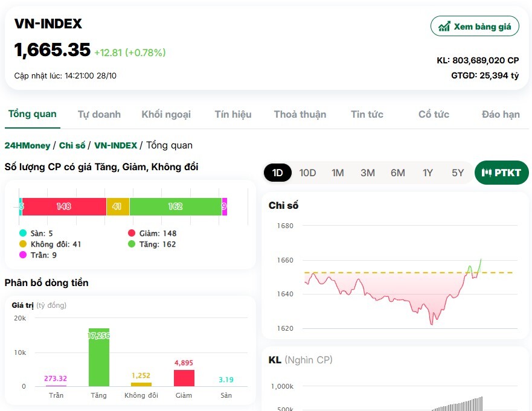532x411 pixels.
Task: Click the Cập nhật lúc timestamp text
Action: tap(65, 75)
